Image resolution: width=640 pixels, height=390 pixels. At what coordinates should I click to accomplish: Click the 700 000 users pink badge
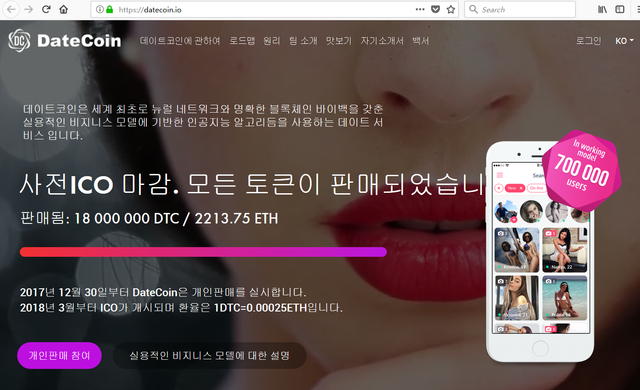click(x=582, y=171)
